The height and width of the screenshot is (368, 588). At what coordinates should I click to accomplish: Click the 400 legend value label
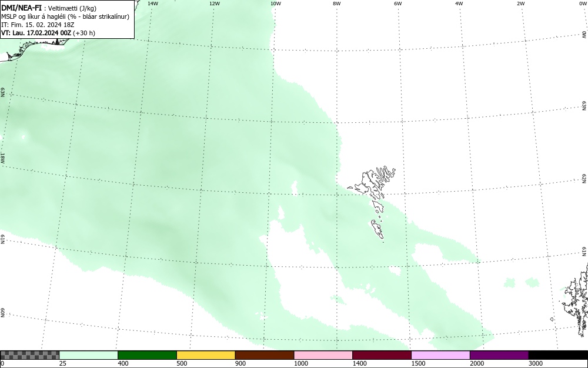(x=123, y=363)
